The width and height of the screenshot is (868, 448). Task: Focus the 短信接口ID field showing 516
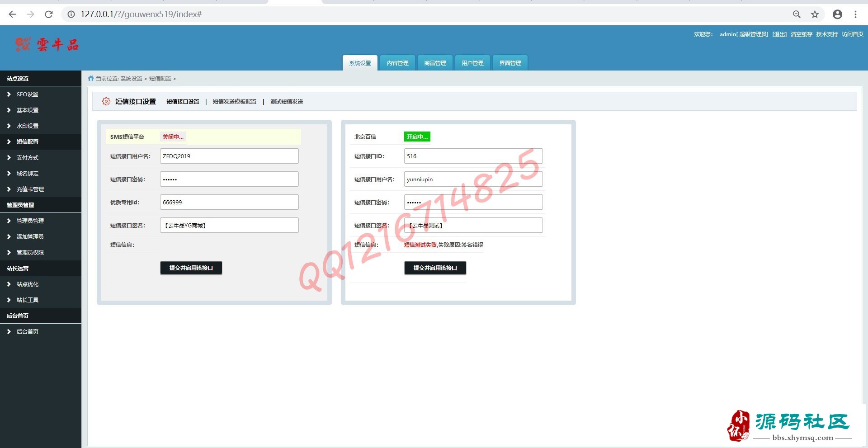[473, 156]
